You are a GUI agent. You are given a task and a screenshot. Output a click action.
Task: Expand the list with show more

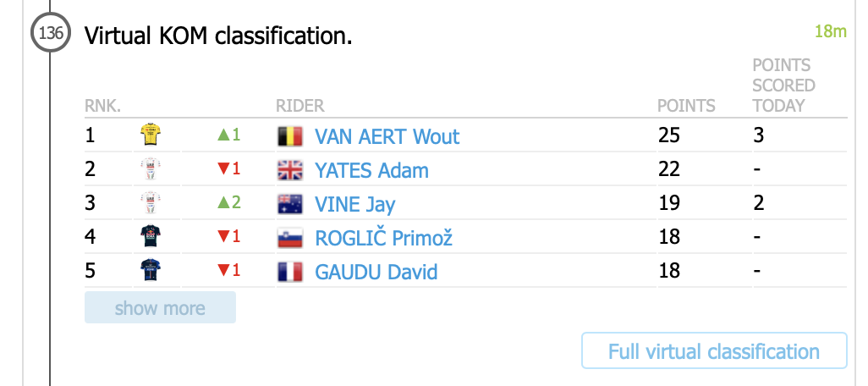click(x=160, y=307)
